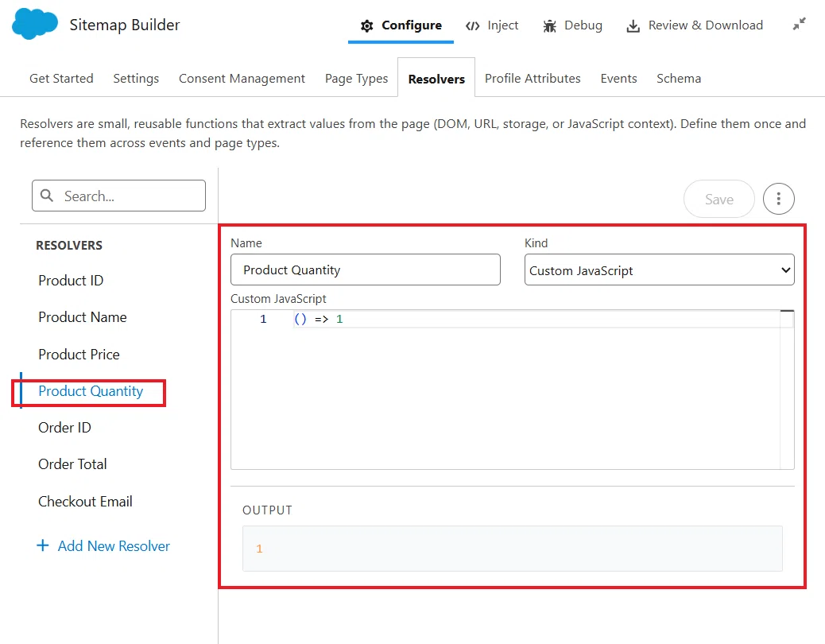
Task: Click the download icon on Review & Download
Action: tap(633, 25)
